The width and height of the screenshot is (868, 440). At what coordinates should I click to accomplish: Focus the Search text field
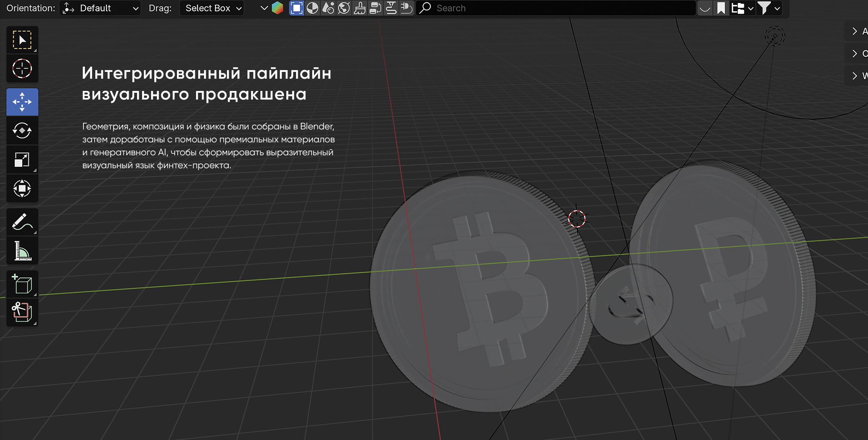click(x=556, y=8)
